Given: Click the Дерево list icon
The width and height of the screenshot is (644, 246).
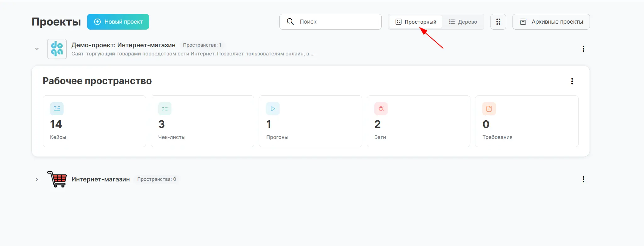Looking at the screenshot, I should [x=452, y=22].
